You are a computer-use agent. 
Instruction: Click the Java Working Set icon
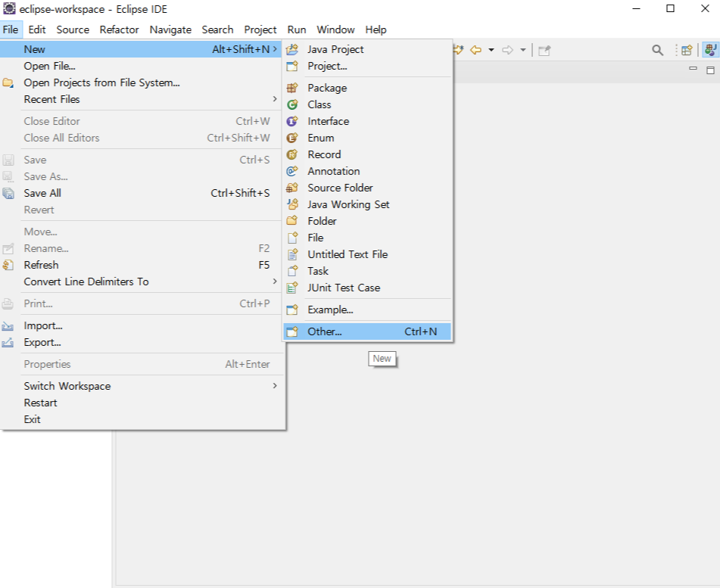(x=292, y=204)
